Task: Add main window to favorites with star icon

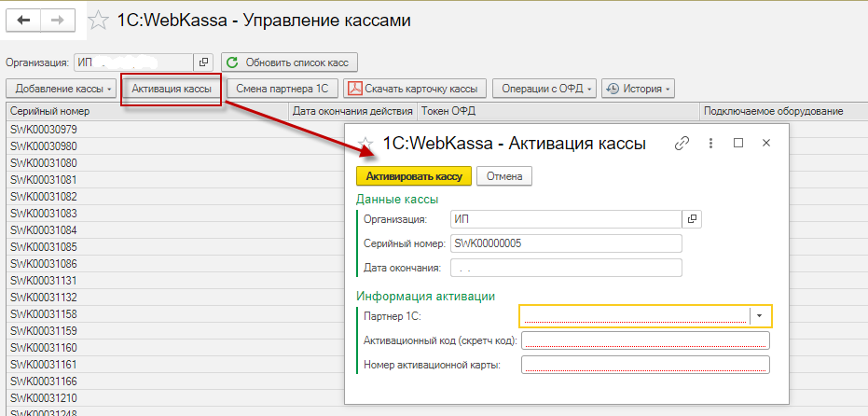Action: point(99,21)
